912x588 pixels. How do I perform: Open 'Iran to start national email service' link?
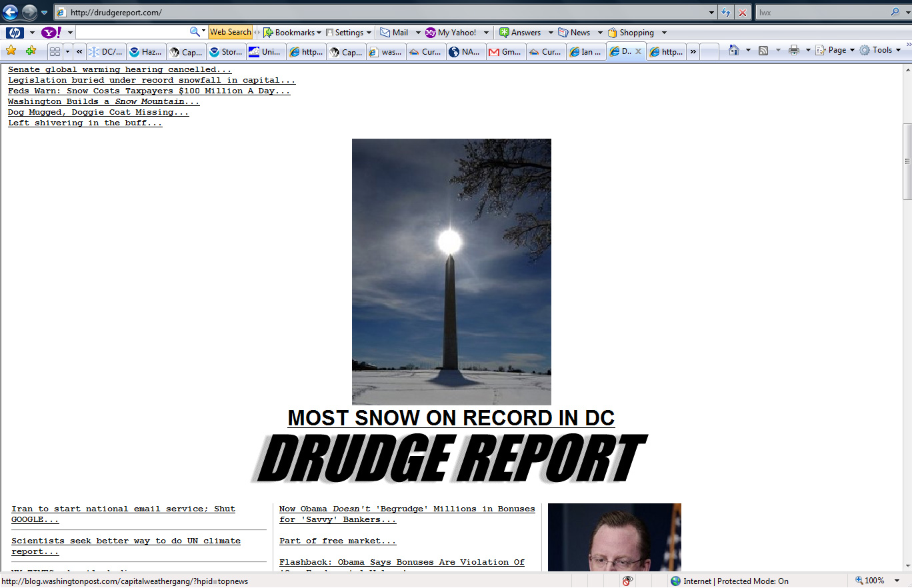point(123,514)
